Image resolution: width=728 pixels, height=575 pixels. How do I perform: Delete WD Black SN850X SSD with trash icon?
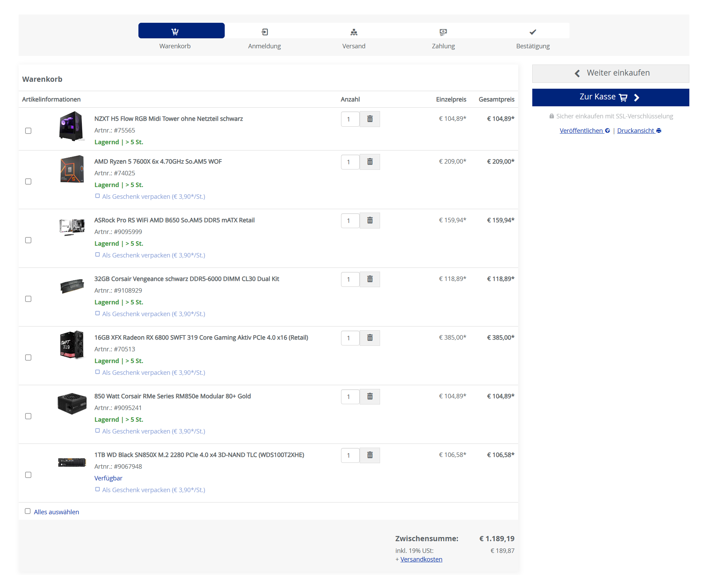(370, 455)
